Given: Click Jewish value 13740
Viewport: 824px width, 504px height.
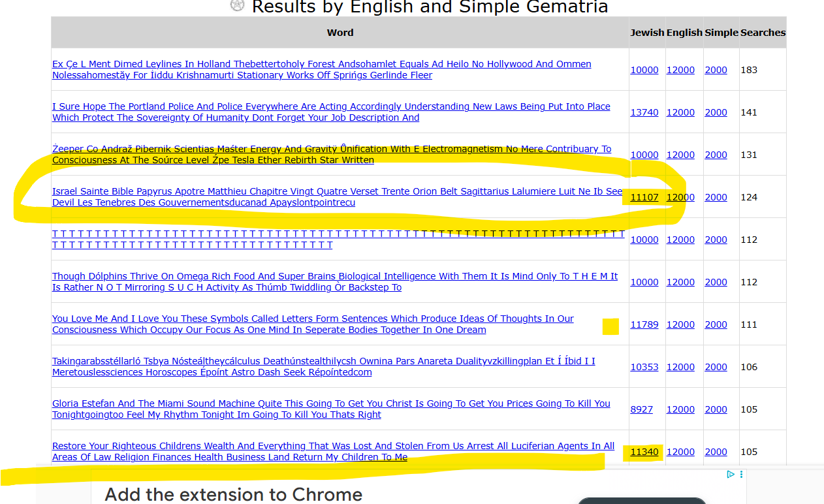Looking at the screenshot, I should pyautogui.click(x=644, y=112).
